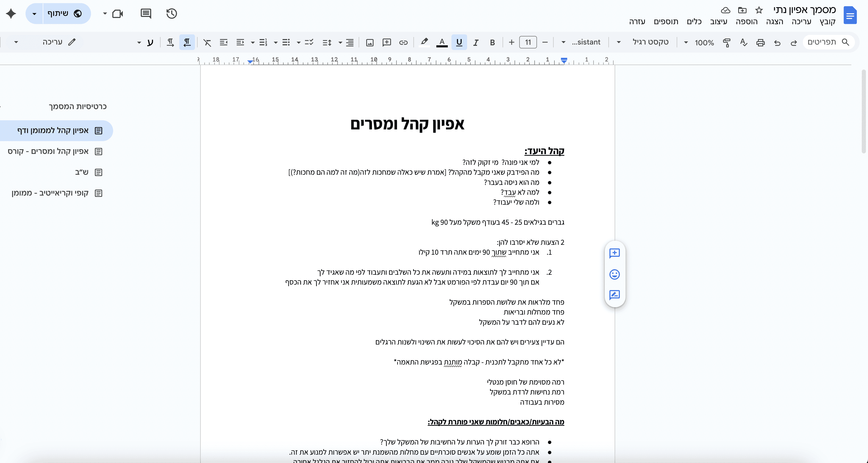Clear formatting in toolbar
The image size is (868, 463).
[x=207, y=42]
